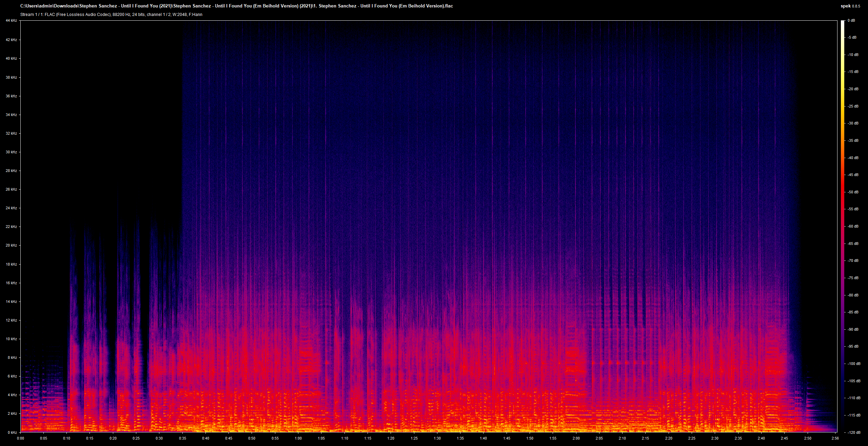The height and width of the screenshot is (446, 868).
Task: Click the 24 kHz frequency label
Action: pyautogui.click(x=11, y=208)
